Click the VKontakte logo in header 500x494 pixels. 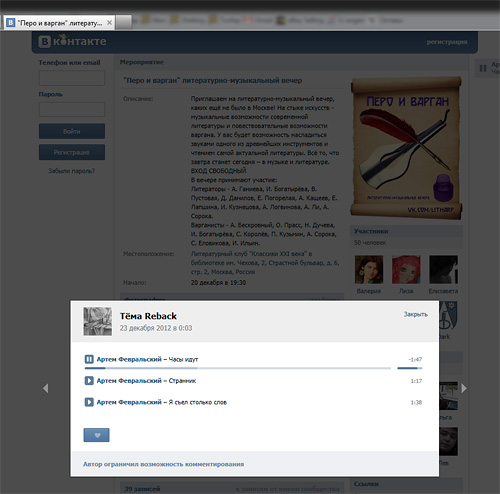coord(72,41)
